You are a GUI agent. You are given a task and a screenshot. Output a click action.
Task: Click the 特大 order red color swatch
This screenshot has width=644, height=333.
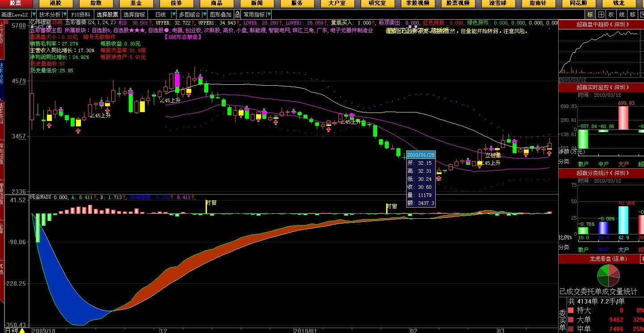pyautogui.click(x=570, y=310)
